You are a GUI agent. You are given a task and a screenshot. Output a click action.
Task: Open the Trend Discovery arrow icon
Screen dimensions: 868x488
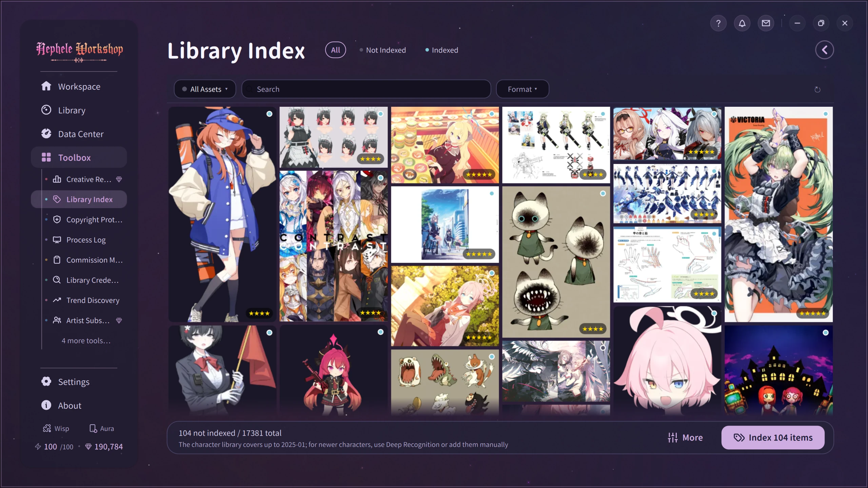[x=57, y=300]
